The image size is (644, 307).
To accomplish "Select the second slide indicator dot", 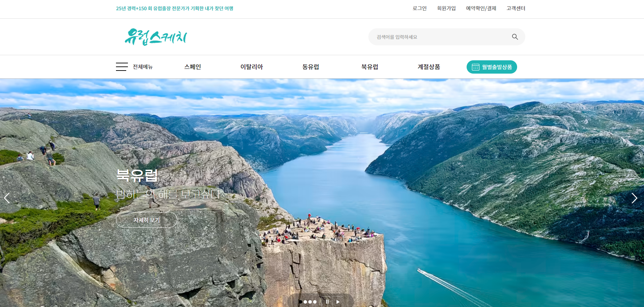I will coord(305,302).
